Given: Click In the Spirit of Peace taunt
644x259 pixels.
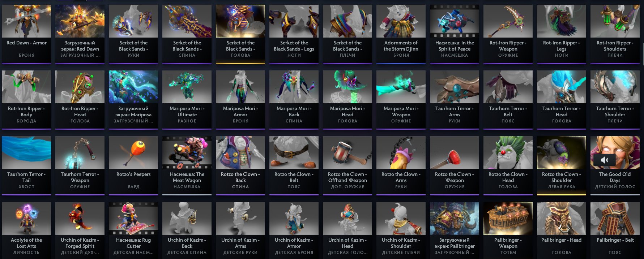Looking at the screenshot, I should 455,34.
